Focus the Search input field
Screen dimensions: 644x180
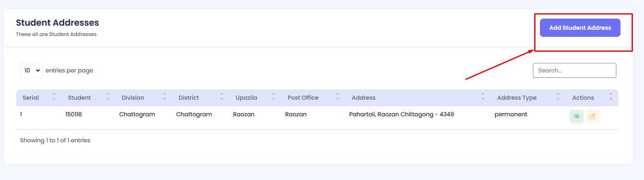pos(574,70)
